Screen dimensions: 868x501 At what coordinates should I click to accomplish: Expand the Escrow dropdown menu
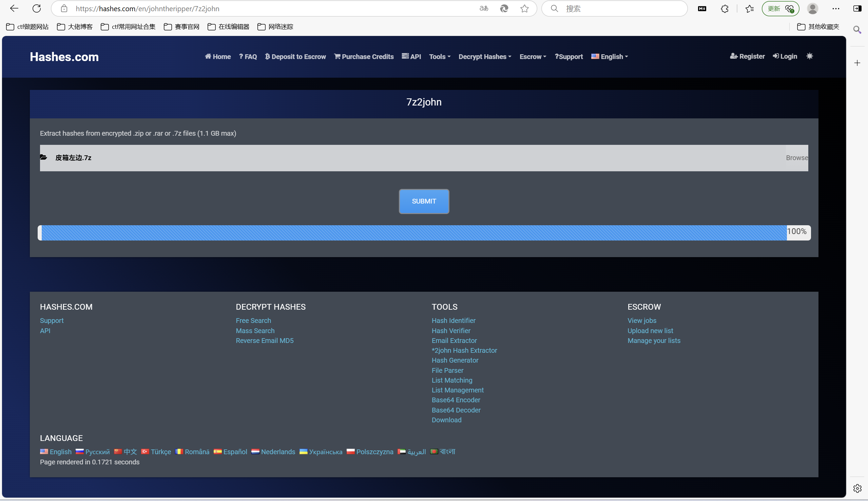pos(533,56)
